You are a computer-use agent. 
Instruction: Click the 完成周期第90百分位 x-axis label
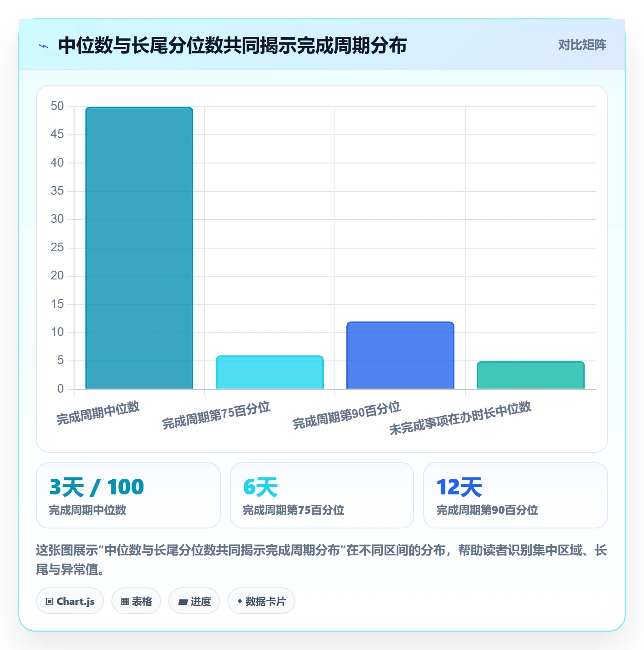coord(347,415)
